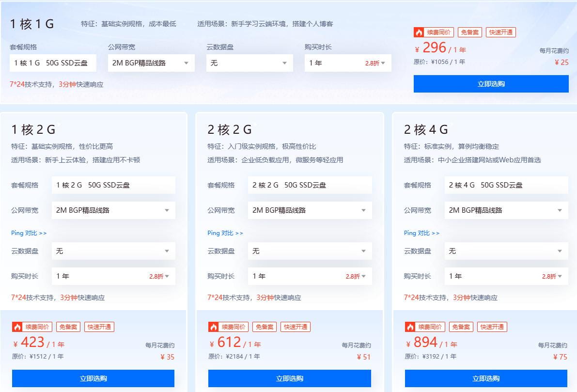Expand the 1年 purchase duration dropdown on 1核1G

(x=348, y=63)
